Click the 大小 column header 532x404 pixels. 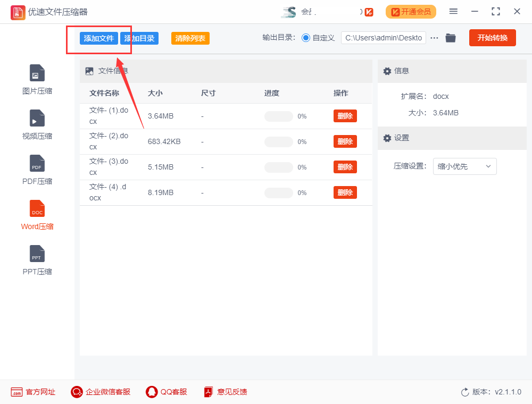click(x=155, y=93)
